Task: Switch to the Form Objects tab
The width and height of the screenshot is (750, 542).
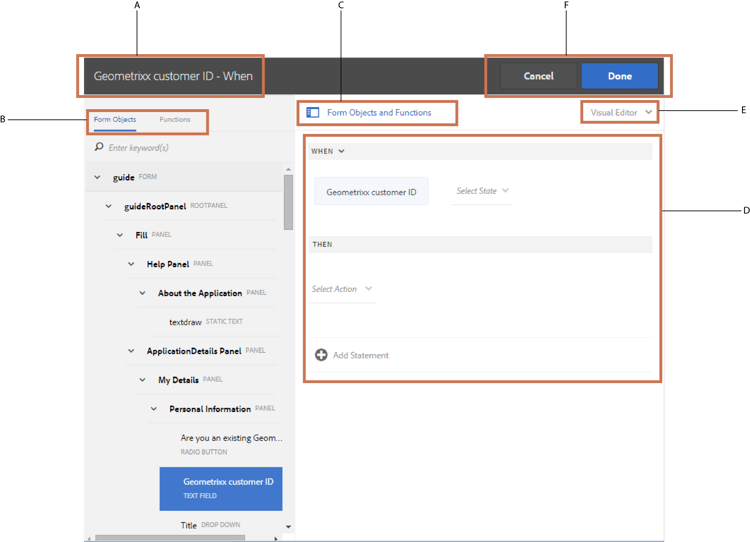Action: coord(115,120)
